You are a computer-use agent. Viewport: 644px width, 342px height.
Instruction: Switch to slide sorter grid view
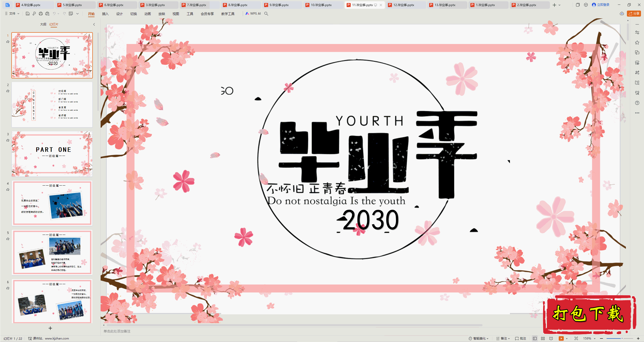(543, 338)
